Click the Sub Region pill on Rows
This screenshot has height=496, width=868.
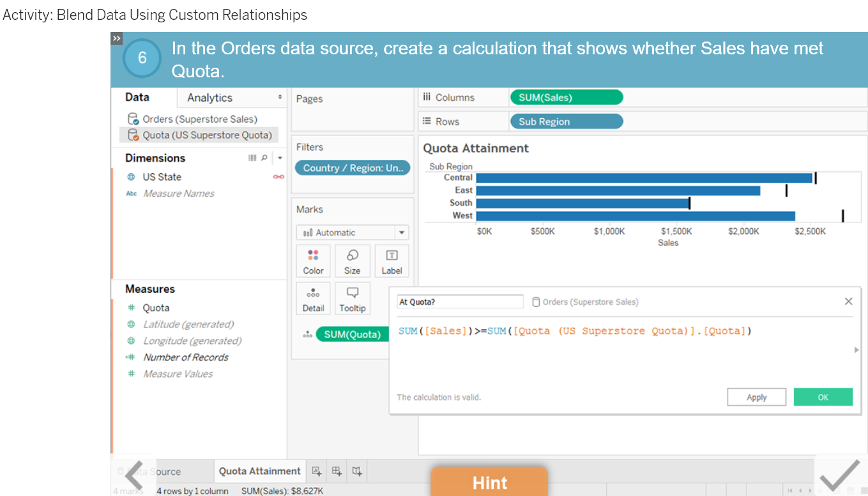(x=566, y=121)
